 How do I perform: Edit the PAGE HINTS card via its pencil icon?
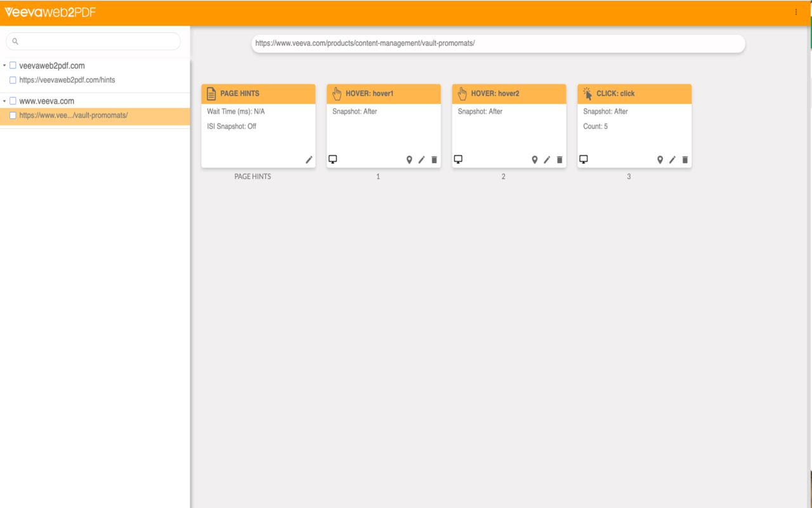[309, 160]
